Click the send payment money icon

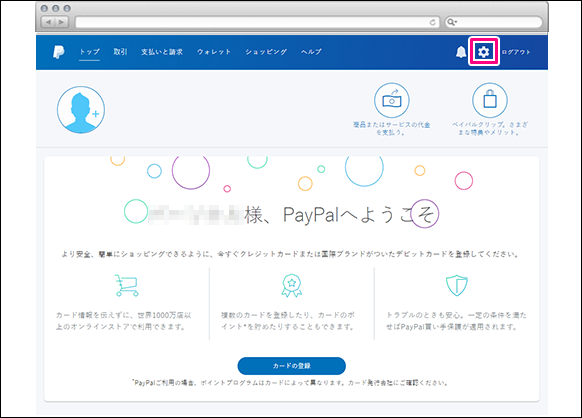coord(392,100)
